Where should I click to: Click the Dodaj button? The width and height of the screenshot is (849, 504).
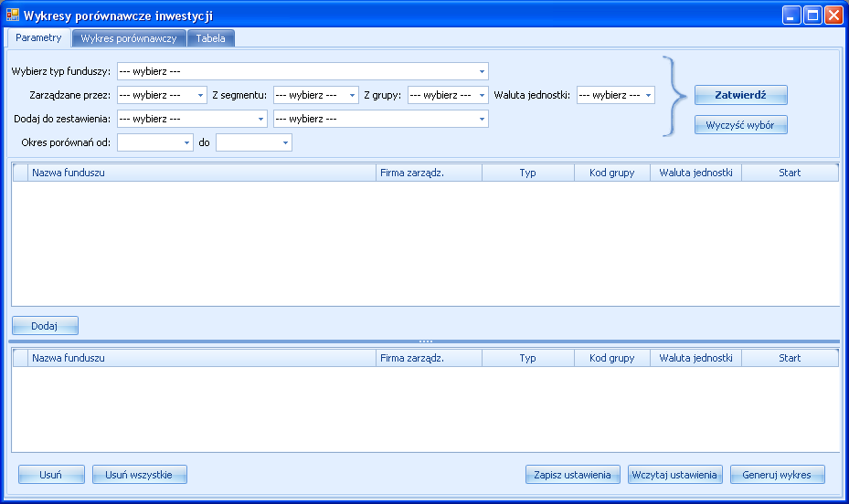click(x=45, y=326)
